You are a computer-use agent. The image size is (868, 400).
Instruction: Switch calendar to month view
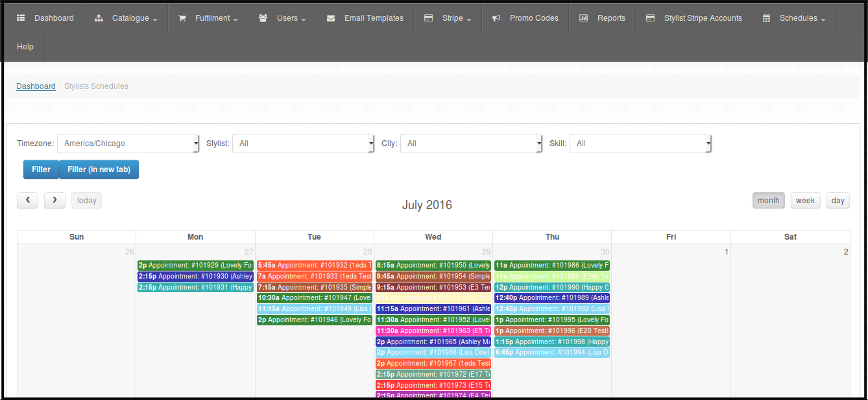pos(769,201)
